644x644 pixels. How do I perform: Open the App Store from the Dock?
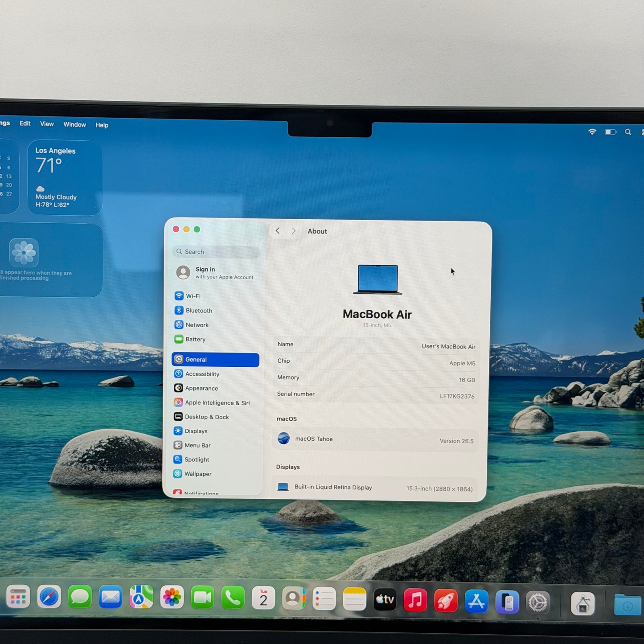[476, 601]
